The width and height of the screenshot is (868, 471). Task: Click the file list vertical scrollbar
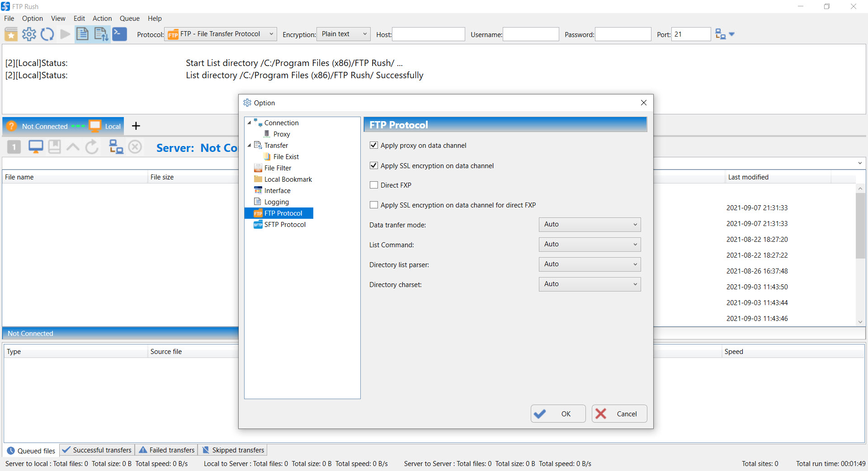[x=860, y=254]
